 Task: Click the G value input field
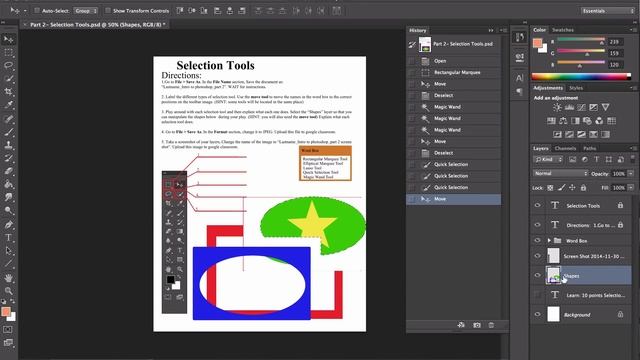616,53
